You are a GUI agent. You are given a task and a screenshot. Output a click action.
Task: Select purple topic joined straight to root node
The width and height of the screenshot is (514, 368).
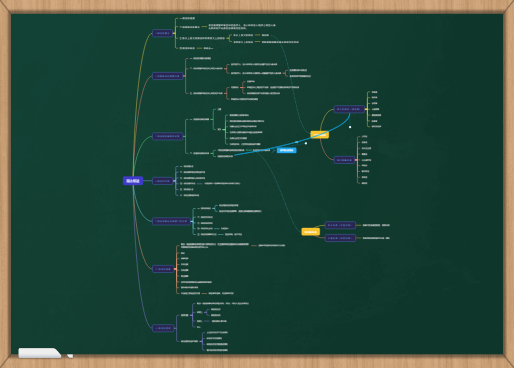click(x=163, y=181)
